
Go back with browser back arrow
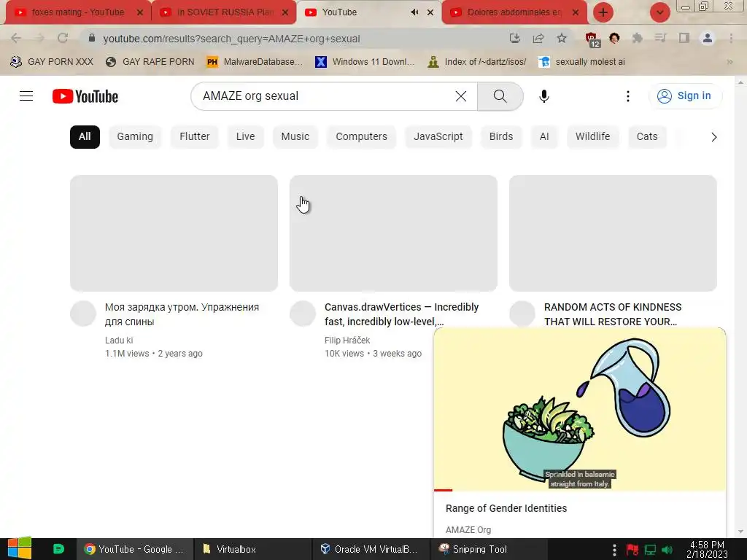coord(16,38)
